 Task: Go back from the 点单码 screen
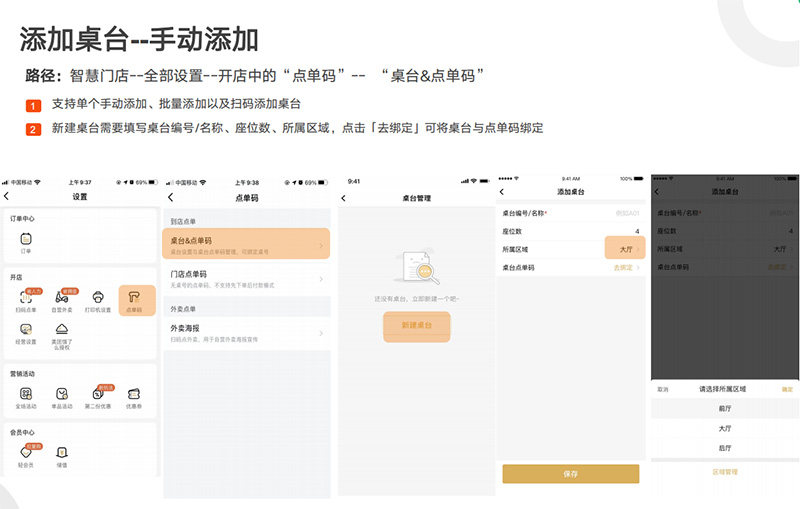pos(171,197)
